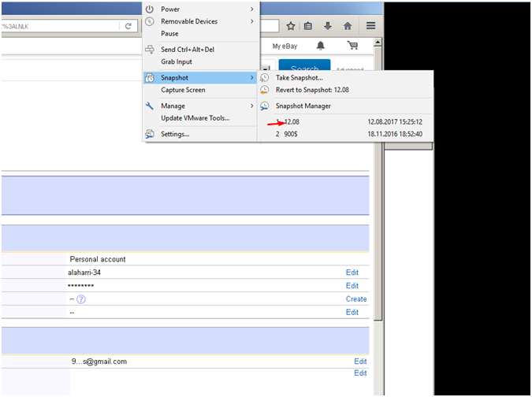The width and height of the screenshot is (532, 397).
Task: Click the scrollbar up arrow
Action: point(378,42)
